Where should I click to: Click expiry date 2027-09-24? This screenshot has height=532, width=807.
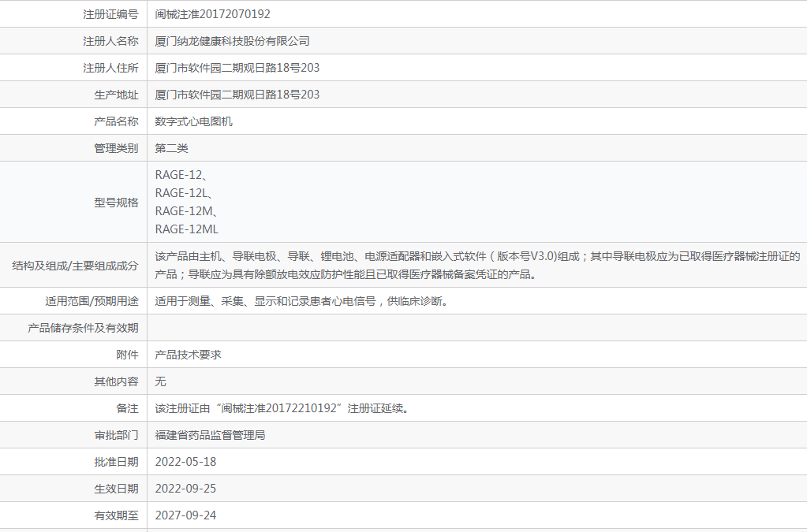[x=186, y=515]
